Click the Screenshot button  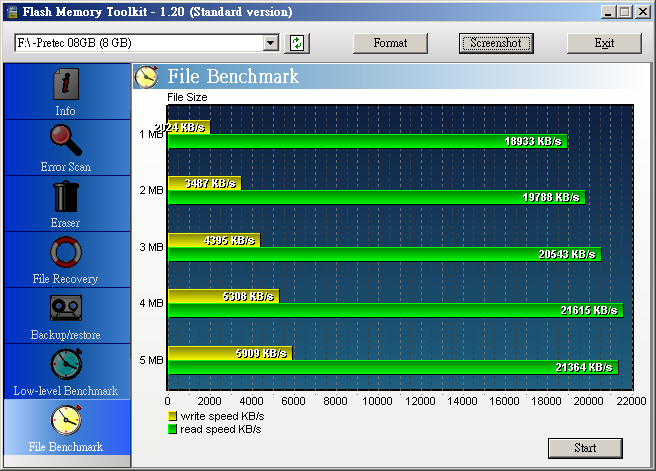click(496, 43)
